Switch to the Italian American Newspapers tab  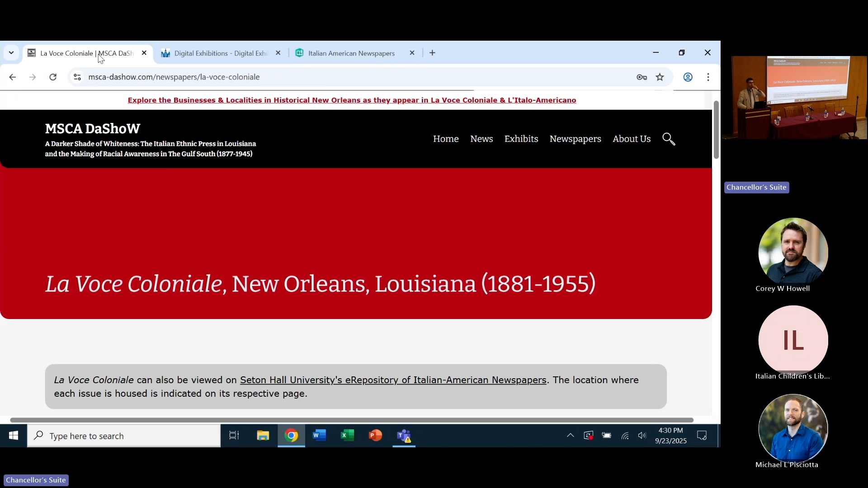click(351, 53)
